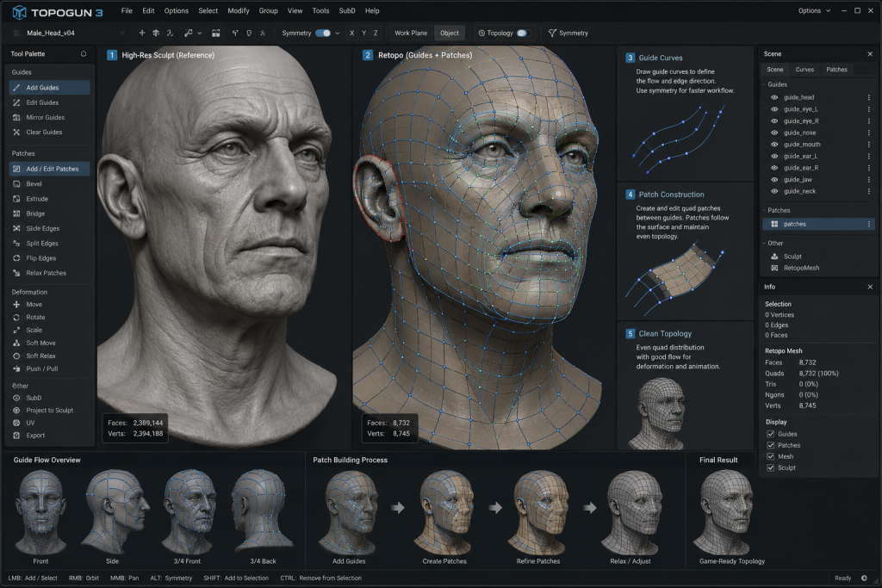Viewport: 882px width, 588px height.
Task: Select the Add / Edit Patches tool
Action: point(49,169)
